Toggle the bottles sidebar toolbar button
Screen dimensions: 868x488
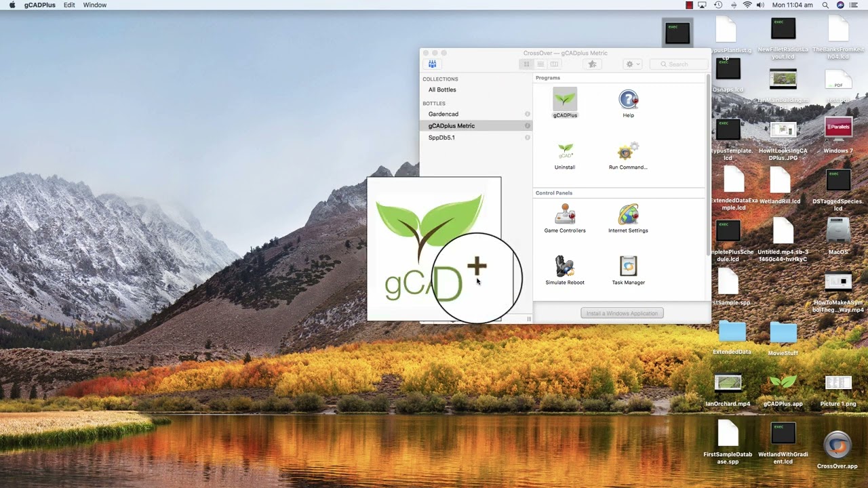pos(432,64)
